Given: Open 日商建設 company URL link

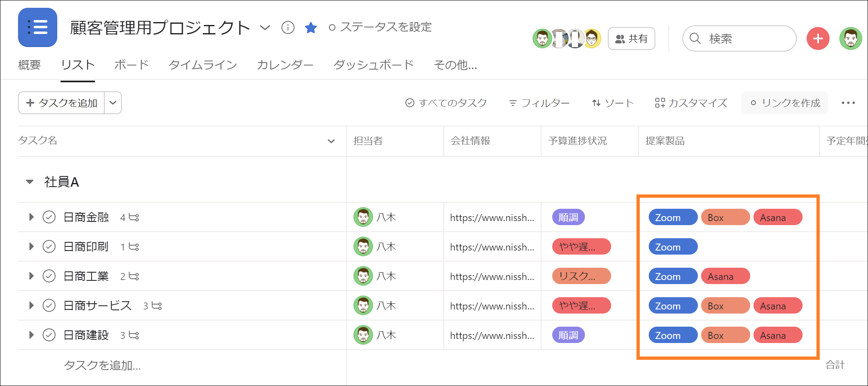Looking at the screenshot, I should pyautogui.click(x=492, y=335).
